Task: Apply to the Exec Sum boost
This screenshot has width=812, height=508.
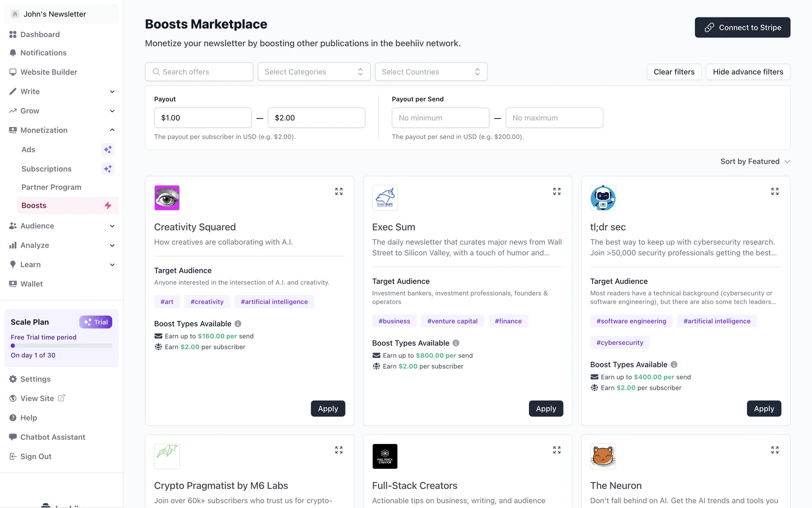Action: [546, 409]
